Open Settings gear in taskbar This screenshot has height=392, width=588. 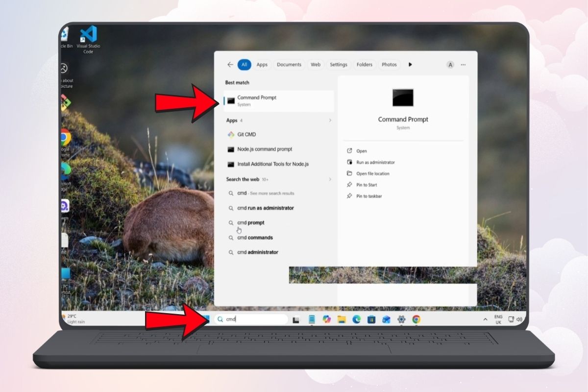click(401, 319)
